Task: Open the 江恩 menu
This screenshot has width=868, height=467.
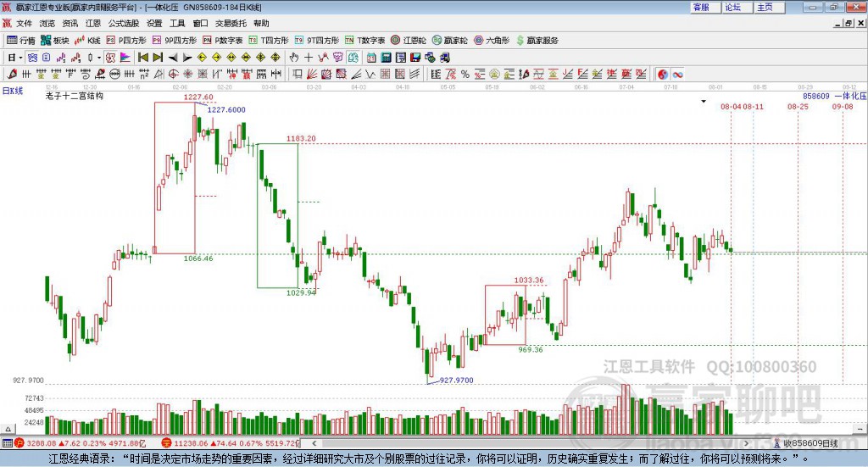Action: point(93,23)
